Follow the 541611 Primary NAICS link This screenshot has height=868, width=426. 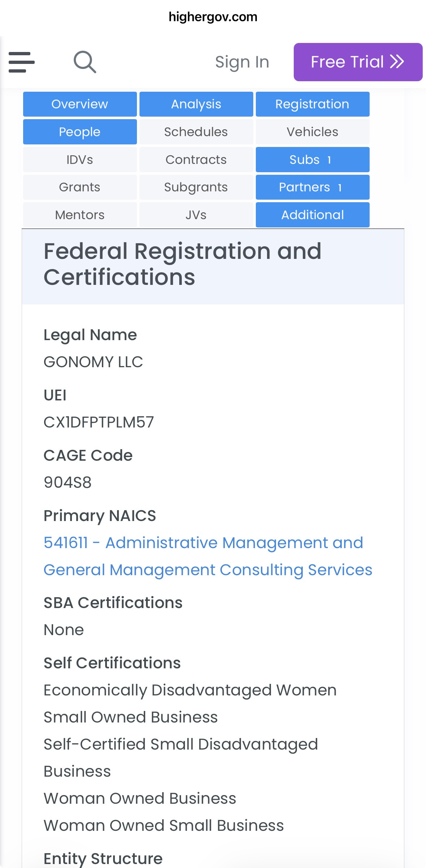point(208,556)
